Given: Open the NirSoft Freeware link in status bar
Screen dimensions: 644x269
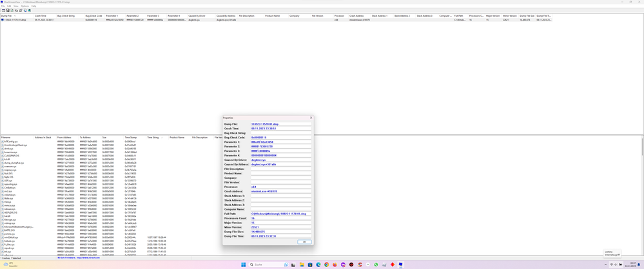Looking at the screenshot, I should tap(79, 258).
